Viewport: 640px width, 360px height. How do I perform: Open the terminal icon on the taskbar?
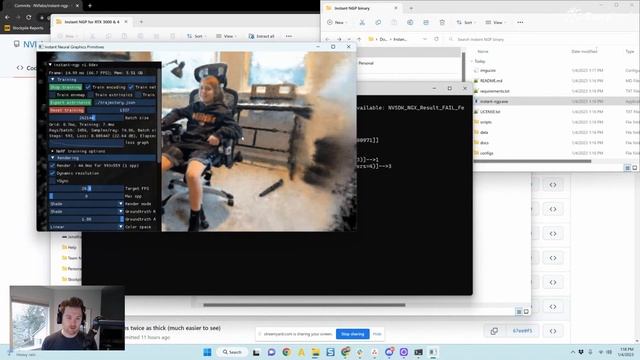click(x=418, y=352)
